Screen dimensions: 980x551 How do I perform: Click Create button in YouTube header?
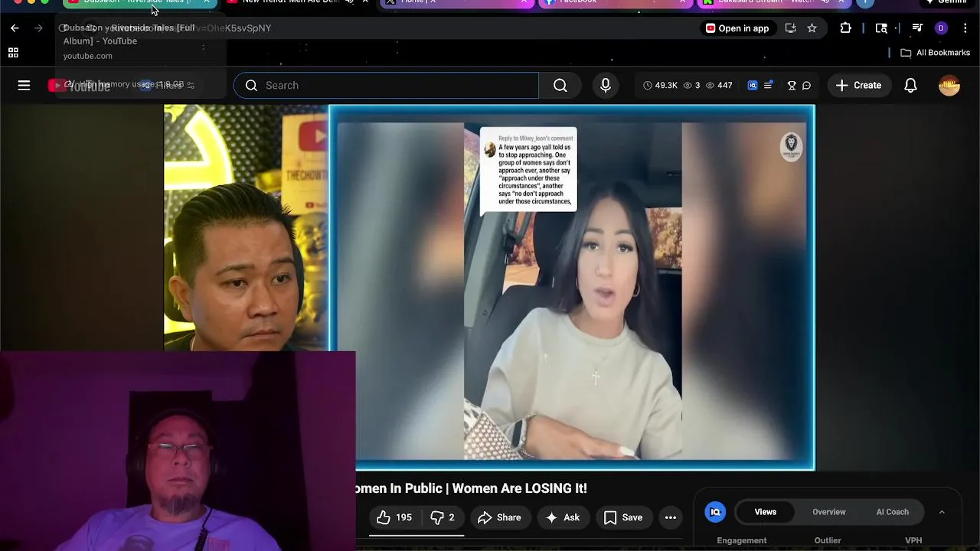click(x=858, y=85)
